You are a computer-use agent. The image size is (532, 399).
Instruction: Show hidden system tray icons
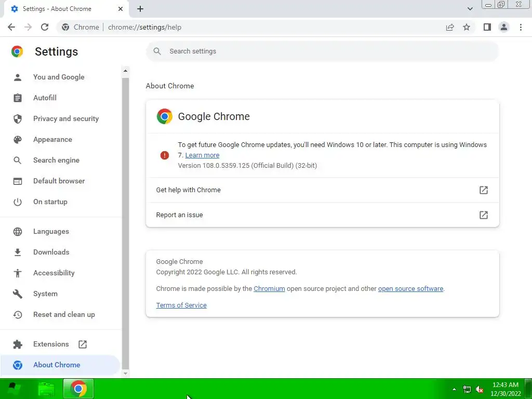coord(454,389)
